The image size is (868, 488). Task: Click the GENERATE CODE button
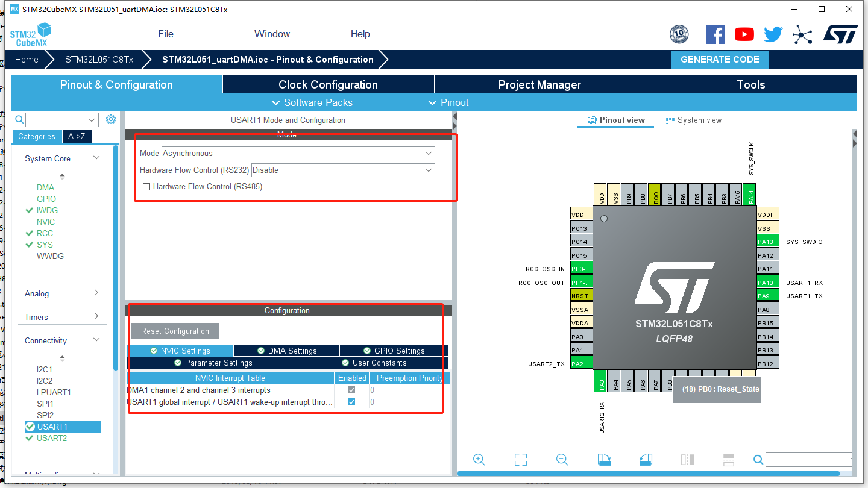point(720,60)
